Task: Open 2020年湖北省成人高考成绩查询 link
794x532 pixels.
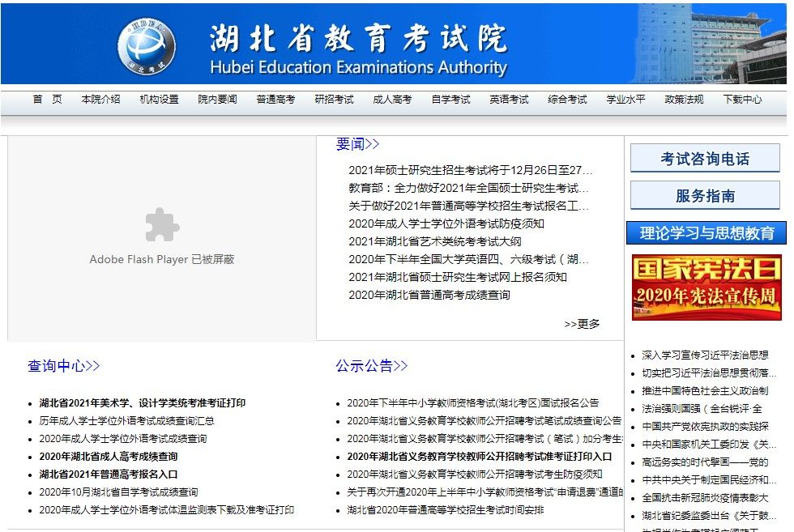Action: coord(109,456)
